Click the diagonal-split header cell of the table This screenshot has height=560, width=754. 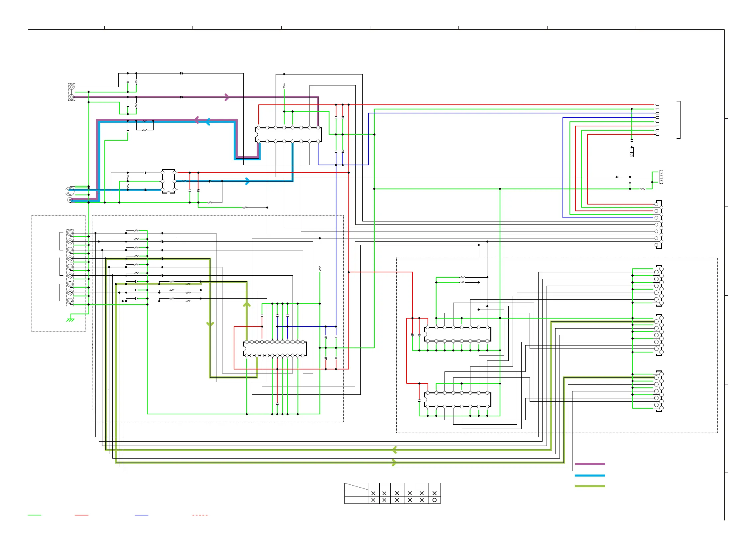[x=356, y=487]
